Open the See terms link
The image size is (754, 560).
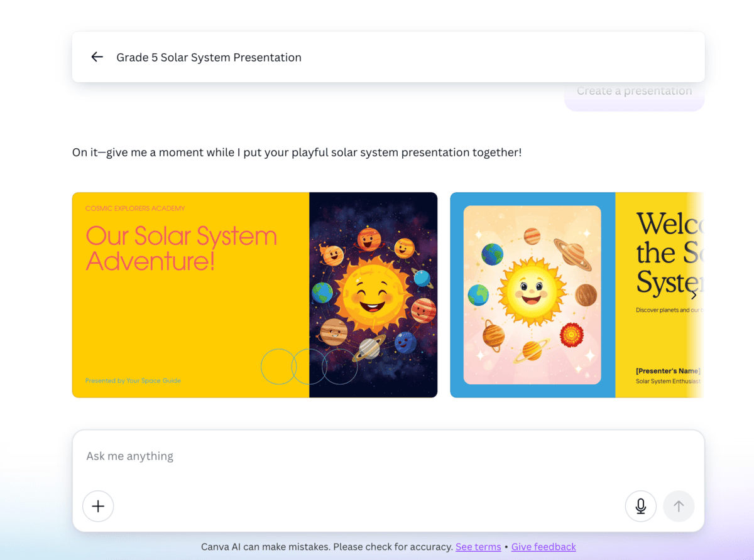tap(478, 547)
